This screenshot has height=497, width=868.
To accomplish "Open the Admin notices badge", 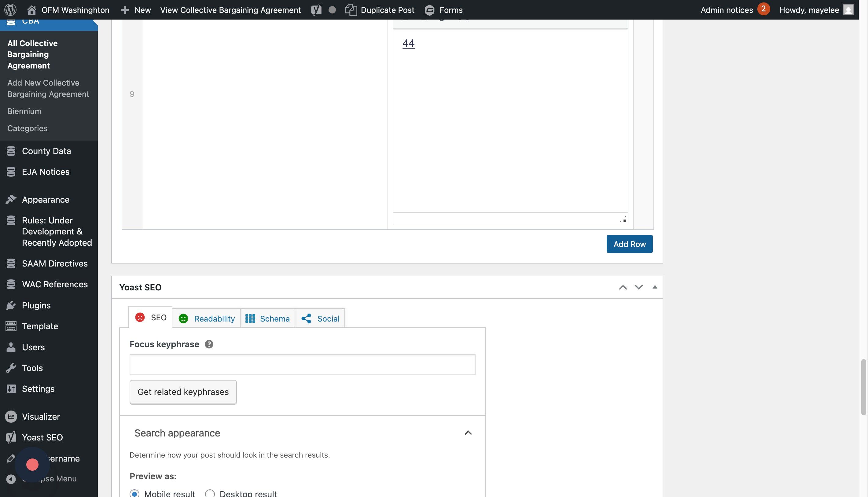I will click(x=763, y=9).
